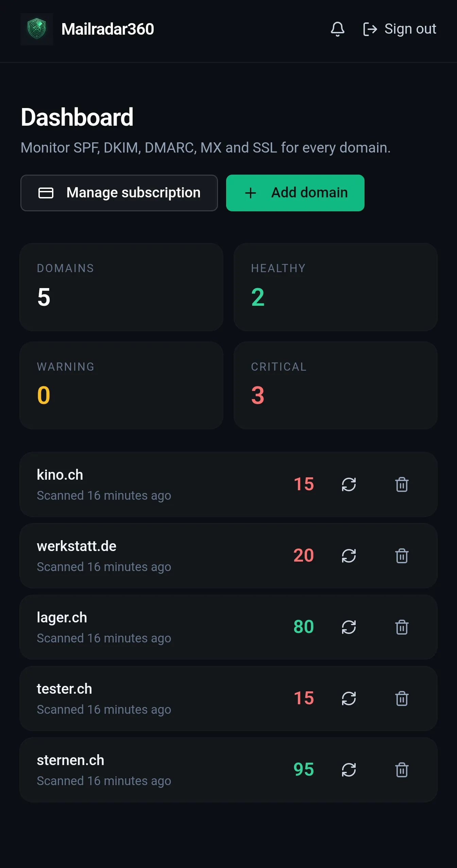Delete the werkstatt.de domain
Image resolution: width=457 pixels, height=868 pixels.
tap(402, 556)
